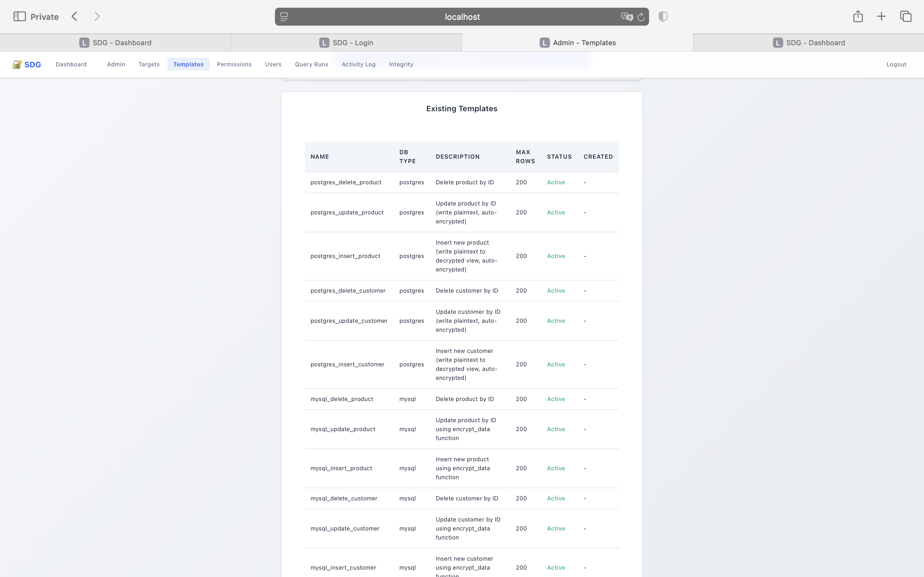Click the Logout link

click(x=896, y=64)
